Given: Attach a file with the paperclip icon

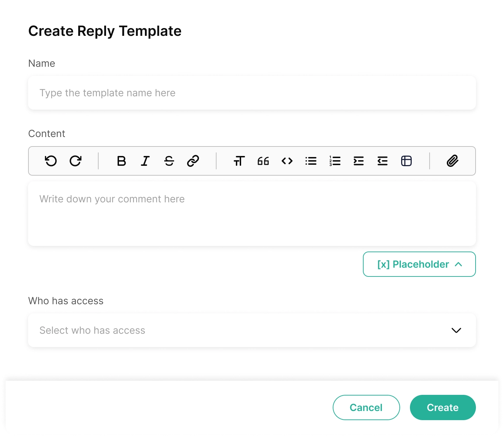Looking at the screenshot, I should (453, 161).
